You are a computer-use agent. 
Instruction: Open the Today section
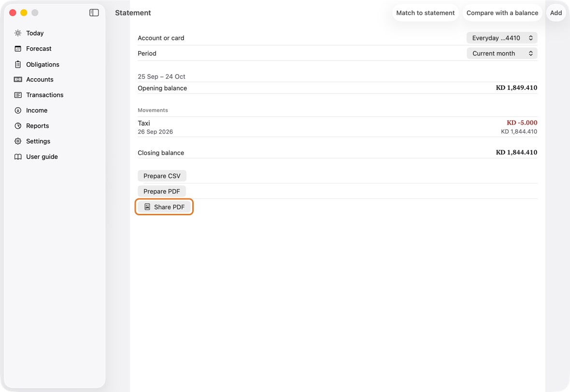tap(35, 33)
